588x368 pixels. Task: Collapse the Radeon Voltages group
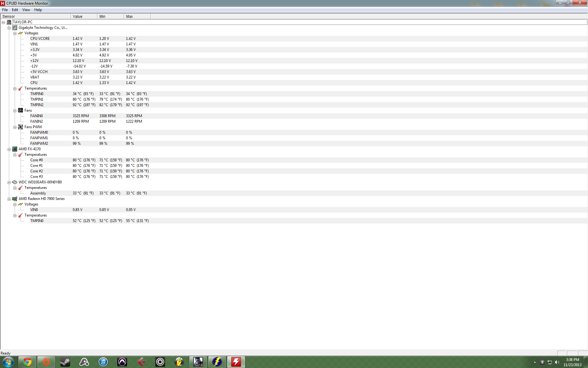[15, 205]
